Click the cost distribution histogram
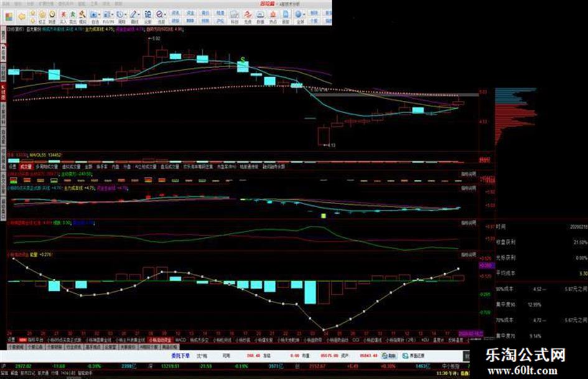 (516, 116)
